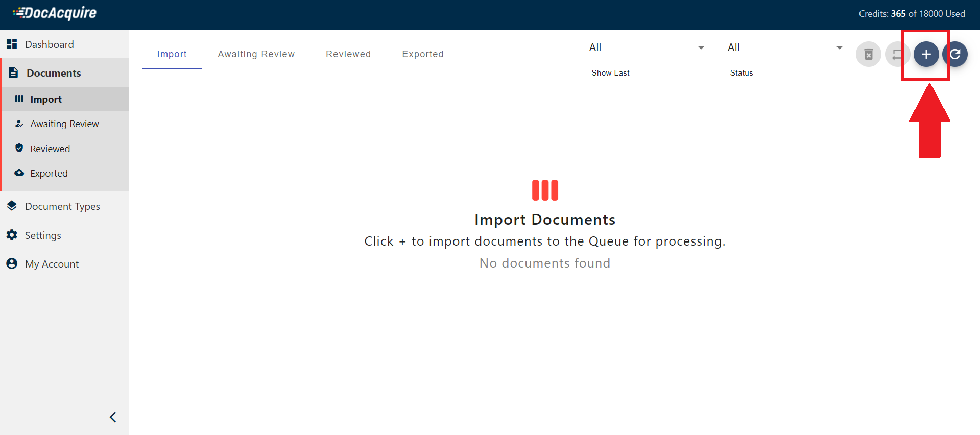Select the Import tab
980x435 pixels.
tap(172, 54)
